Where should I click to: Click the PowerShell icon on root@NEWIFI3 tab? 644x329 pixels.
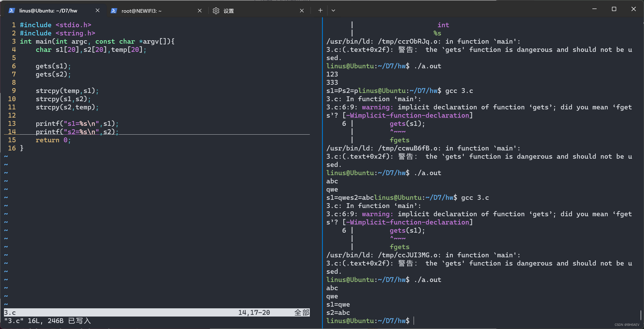click(x=114, y=11)
